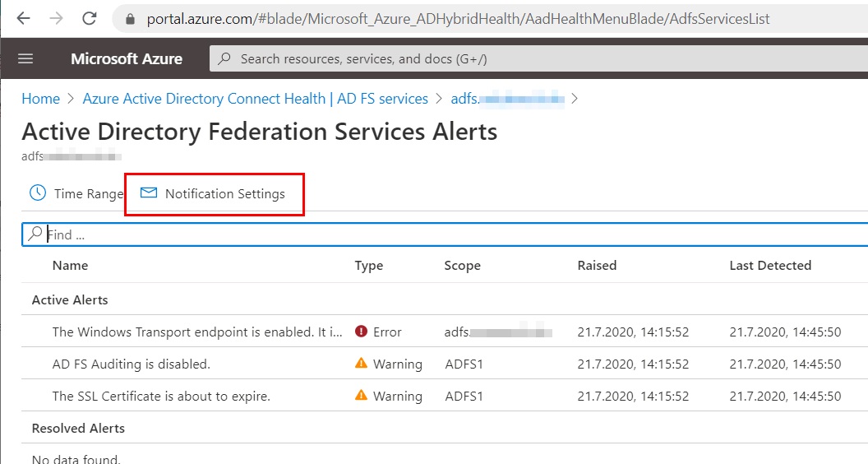Click the Active Directory Federation Services Alerts title
868x464 pixels.
tap(259, 132)
